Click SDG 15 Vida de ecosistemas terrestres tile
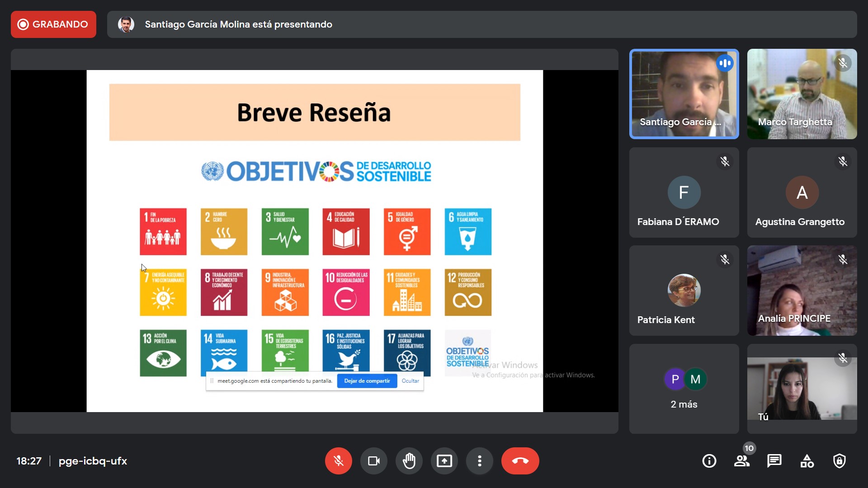 pos(285,351)
